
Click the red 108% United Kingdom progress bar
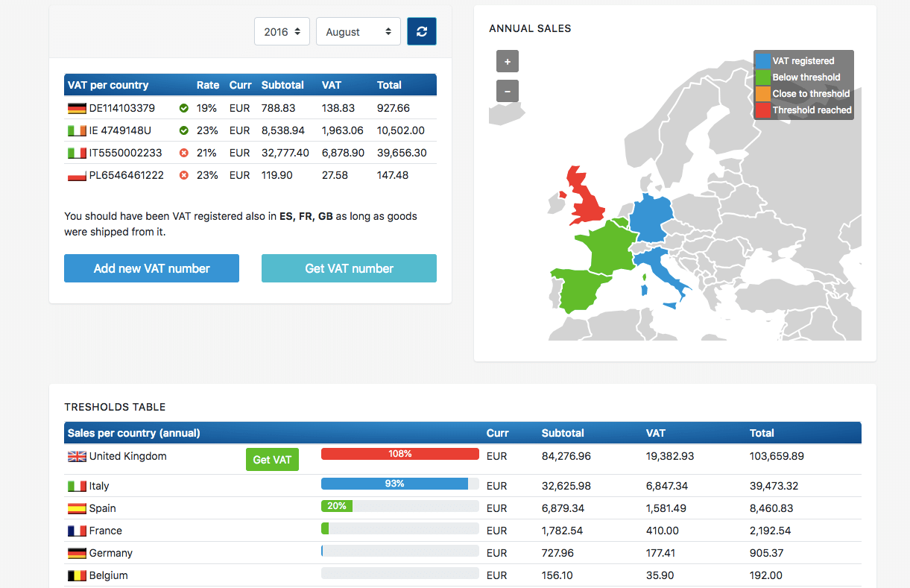[x=399, y=454]
